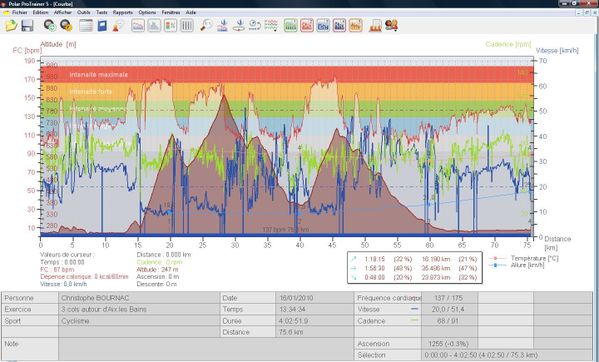Click the two people users toolbar icon
The width and height of the screenshot is (599, 362).
pos(391,26)
